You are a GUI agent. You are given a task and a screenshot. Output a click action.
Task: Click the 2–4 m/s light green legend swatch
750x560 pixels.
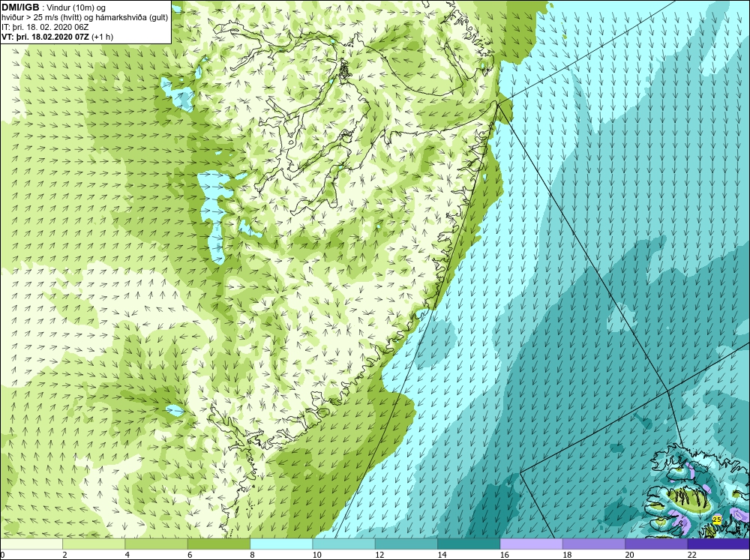tap(94, 544)
